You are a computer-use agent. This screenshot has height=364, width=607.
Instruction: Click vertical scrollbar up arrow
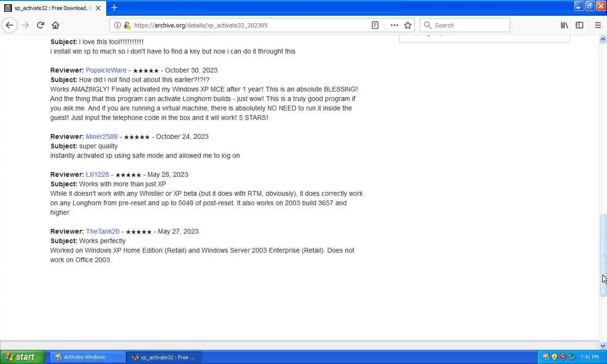[603, 39]
